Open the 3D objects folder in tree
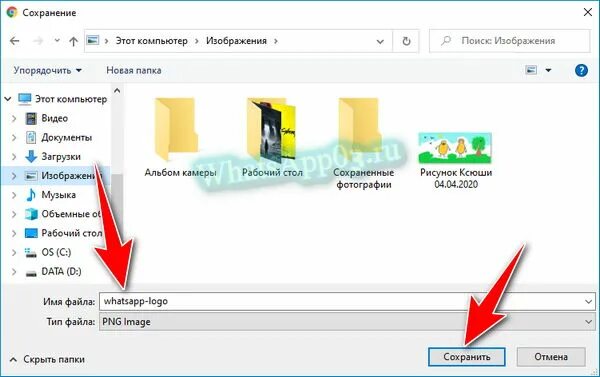600x377 pixels. click(63, 214)
